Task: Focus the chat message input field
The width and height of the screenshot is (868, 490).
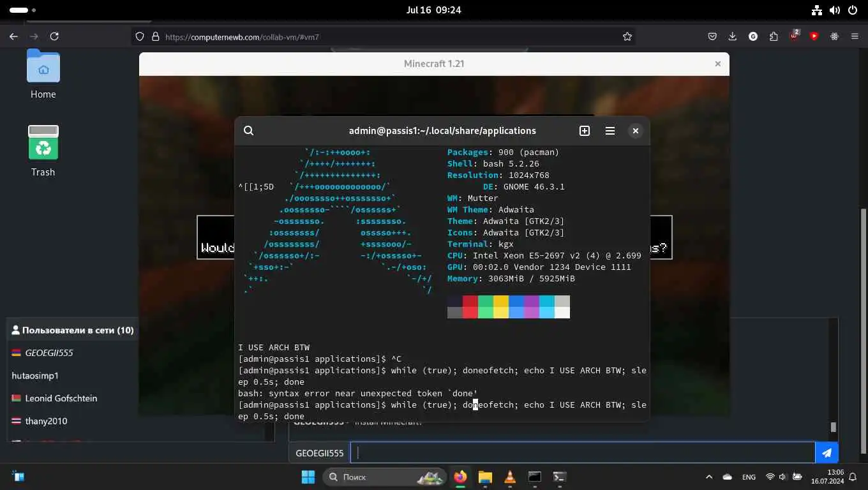Action: [583, 453]
